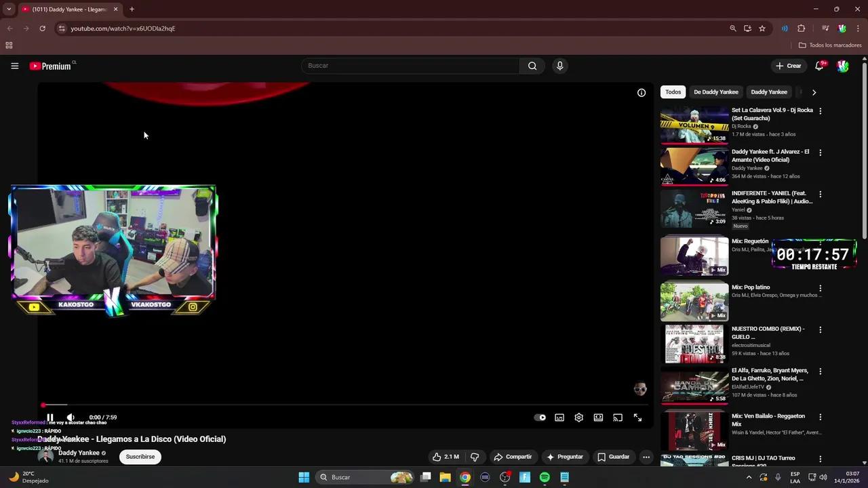Like the video with 2.1 M likes
Screen dimensions: 868x488
pyautogui.click(x=446, y=457)
